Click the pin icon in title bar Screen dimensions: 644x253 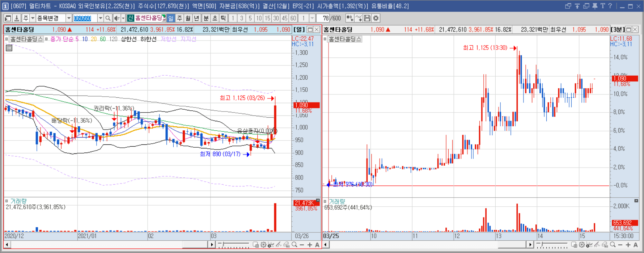[594, 6]
